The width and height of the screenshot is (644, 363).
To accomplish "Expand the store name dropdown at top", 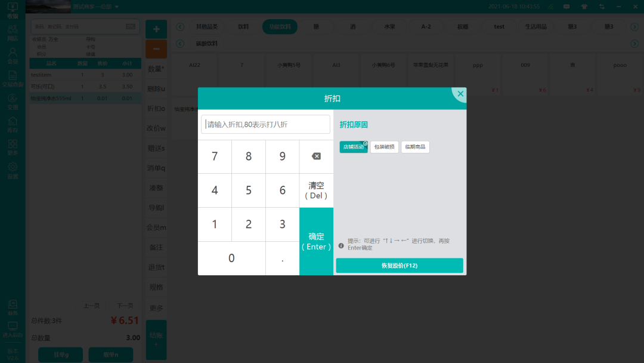I will (x=117, y=7).
